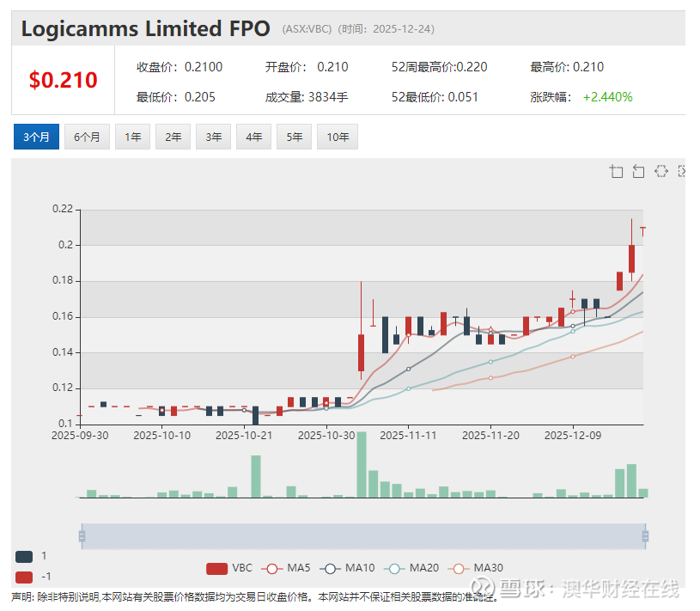This screenshot has height=611, width=700.
Task: Select the 2年 time range
Action: click(173, 137)
